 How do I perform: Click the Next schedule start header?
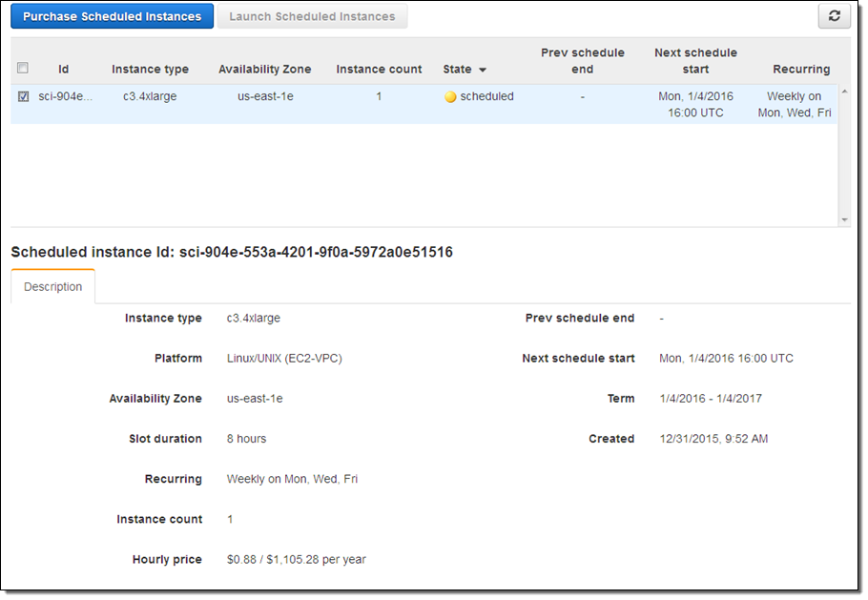point(695,61)
